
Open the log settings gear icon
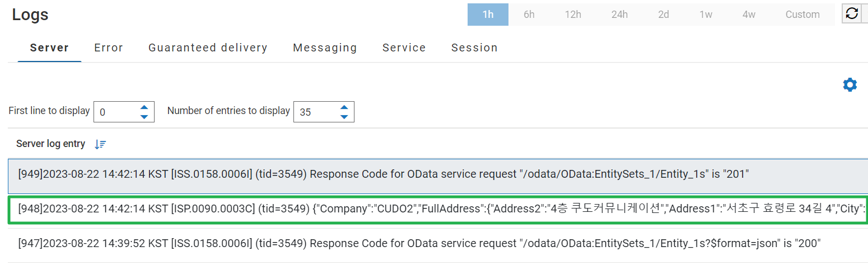tap(850, 85)
